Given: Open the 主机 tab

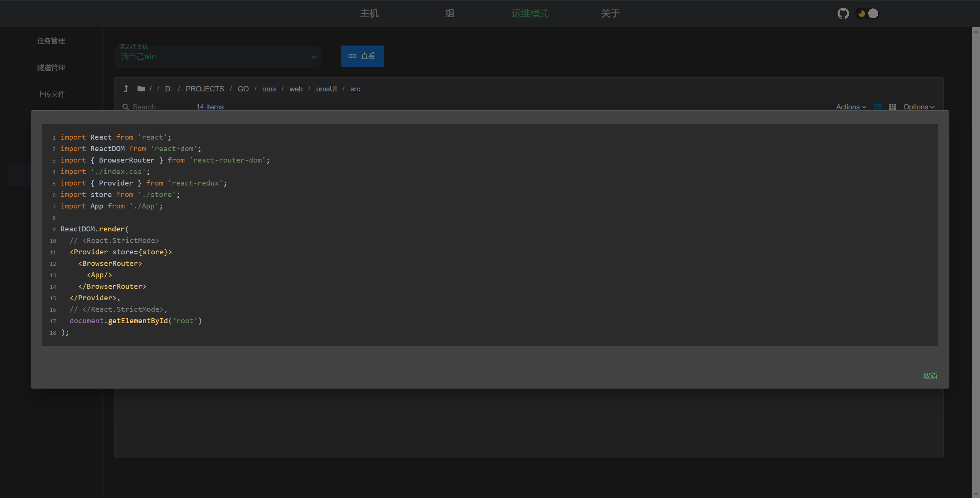Looking at the screenshot, I should tap(369, 14).
